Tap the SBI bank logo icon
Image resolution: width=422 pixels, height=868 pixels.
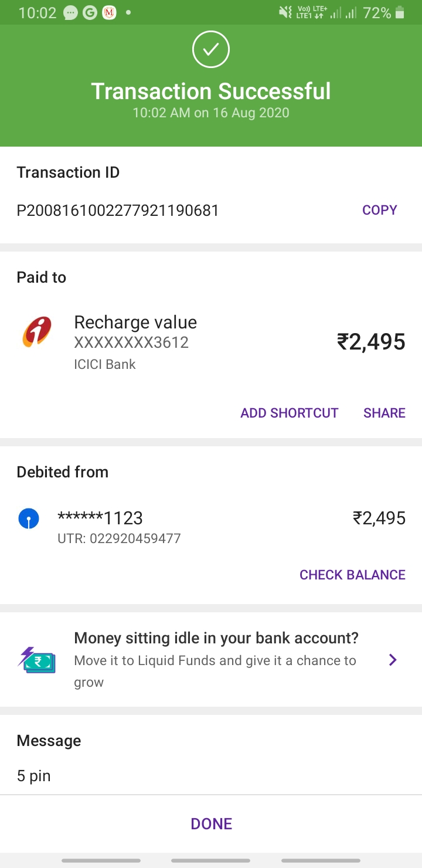[29, 518]
